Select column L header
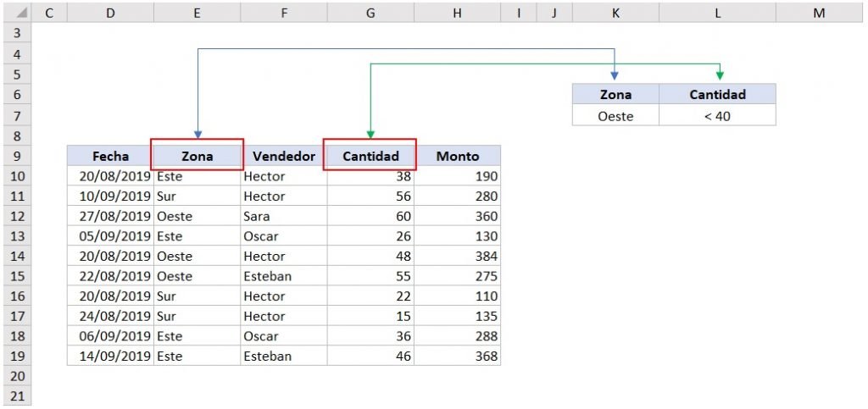Image resolution: width=868 pixels, height=409 pixels. (x=717, y=14)
